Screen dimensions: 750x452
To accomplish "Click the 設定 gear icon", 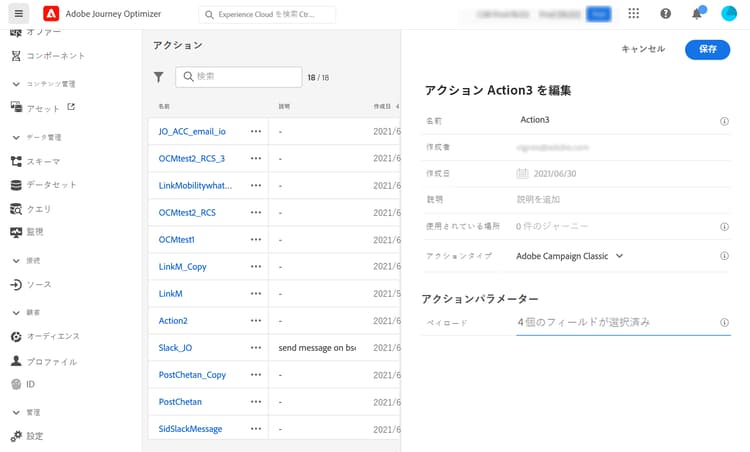I will click(16, 436).
